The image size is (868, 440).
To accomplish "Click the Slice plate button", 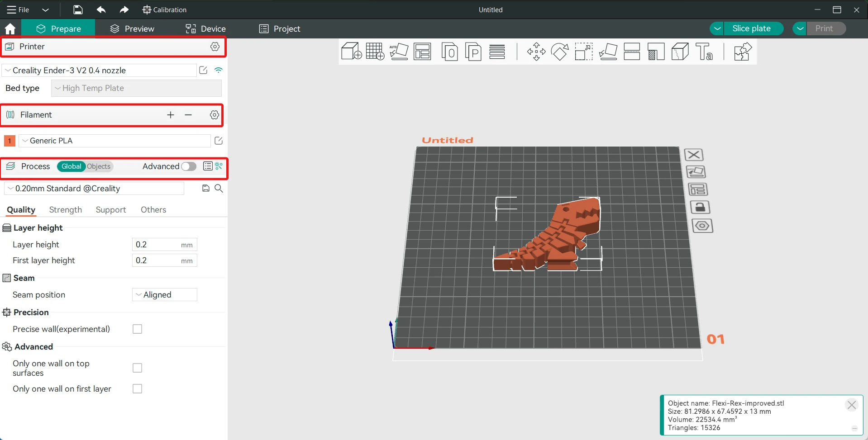I will tap(751, 28).
